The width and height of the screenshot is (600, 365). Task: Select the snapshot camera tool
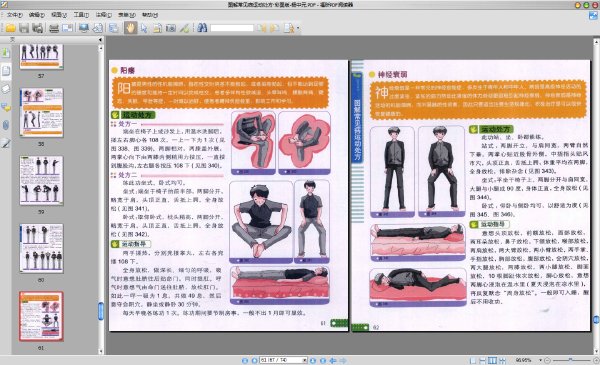pos(171,28)
